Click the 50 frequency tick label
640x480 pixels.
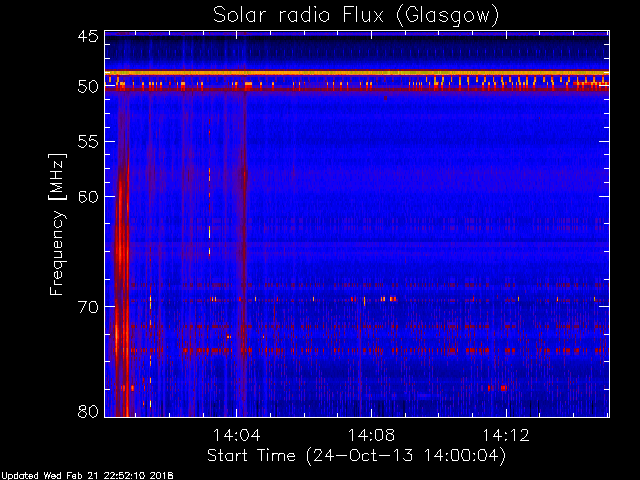[x=88, y=87]
